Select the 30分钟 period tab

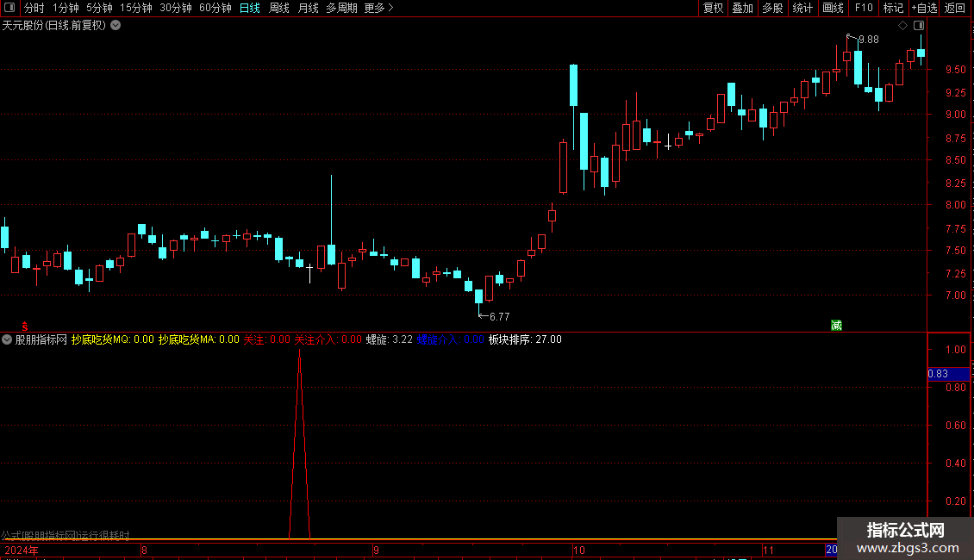click(176, 8)
